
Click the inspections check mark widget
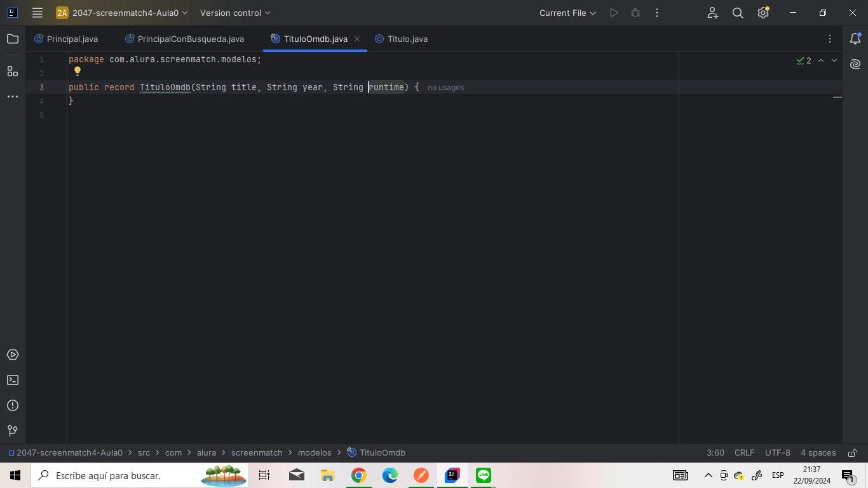(x=804, y=60)
